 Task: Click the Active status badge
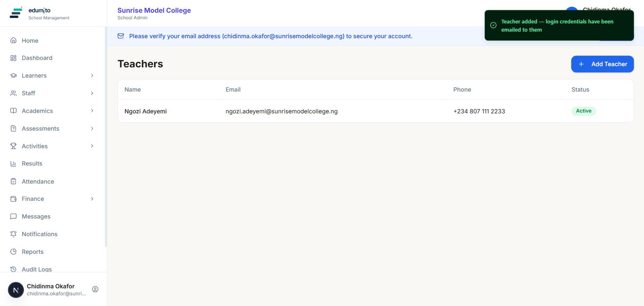tap(584, 111)
